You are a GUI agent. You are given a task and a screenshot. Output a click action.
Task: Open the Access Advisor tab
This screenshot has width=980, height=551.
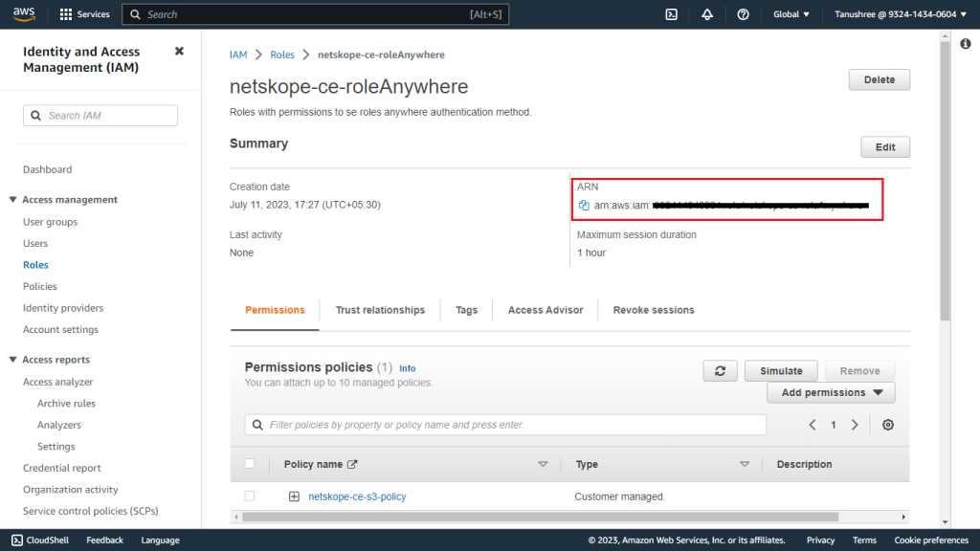click(x=545, y=310)
